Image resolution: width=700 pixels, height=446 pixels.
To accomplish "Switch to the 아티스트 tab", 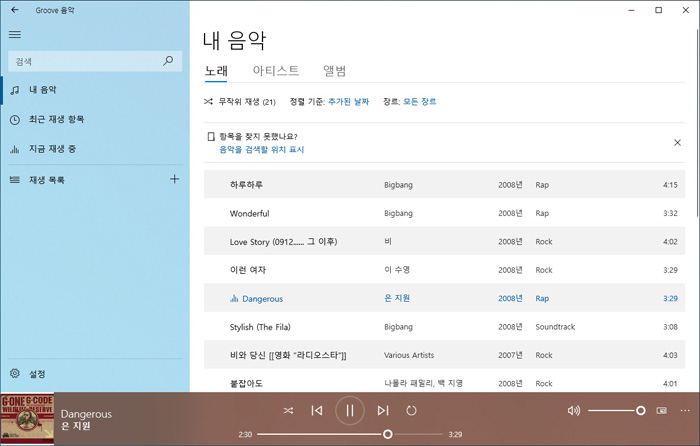I will click(275, 71).
